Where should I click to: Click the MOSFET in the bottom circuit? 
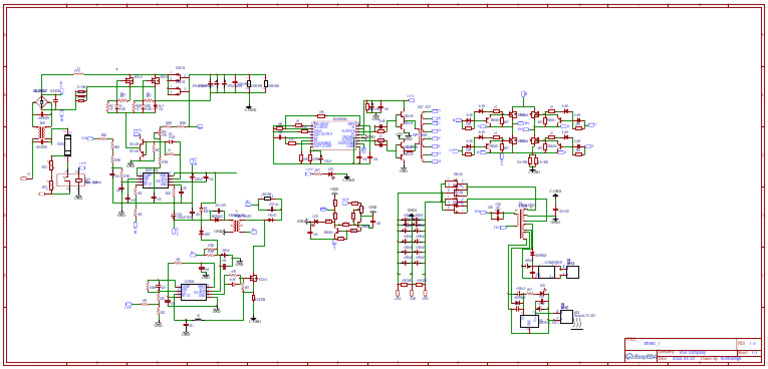254,278
